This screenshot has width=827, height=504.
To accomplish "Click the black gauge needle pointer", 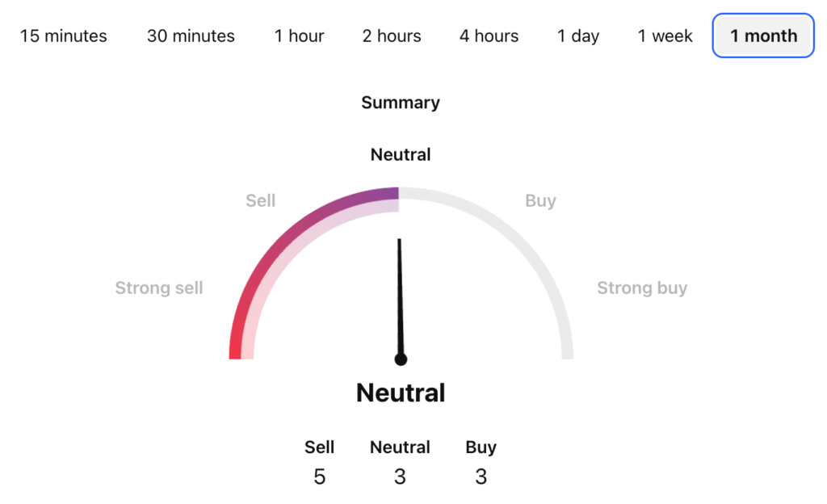I will click(x=400, y=307).
